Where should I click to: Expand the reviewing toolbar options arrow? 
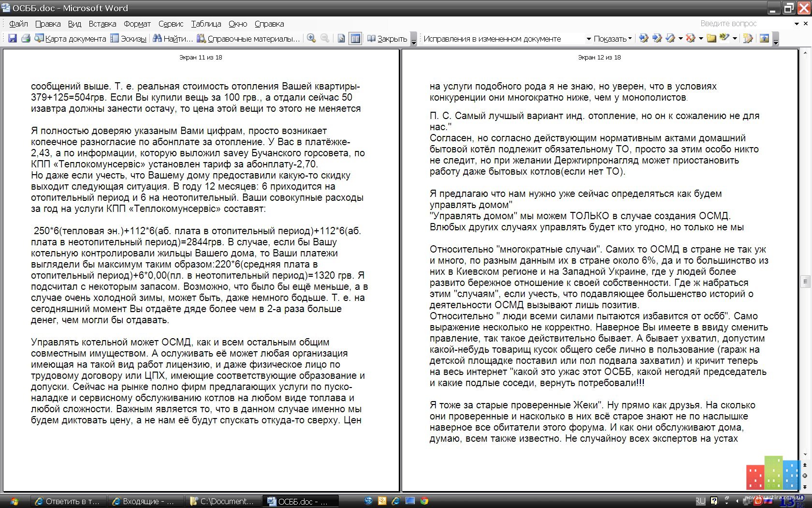click(776, 40)
